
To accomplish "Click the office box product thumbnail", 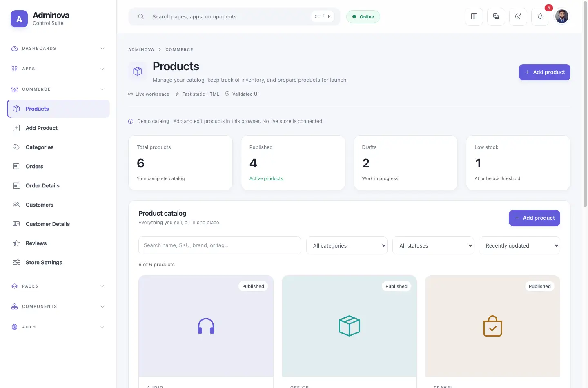I will (x=349, y=326).
